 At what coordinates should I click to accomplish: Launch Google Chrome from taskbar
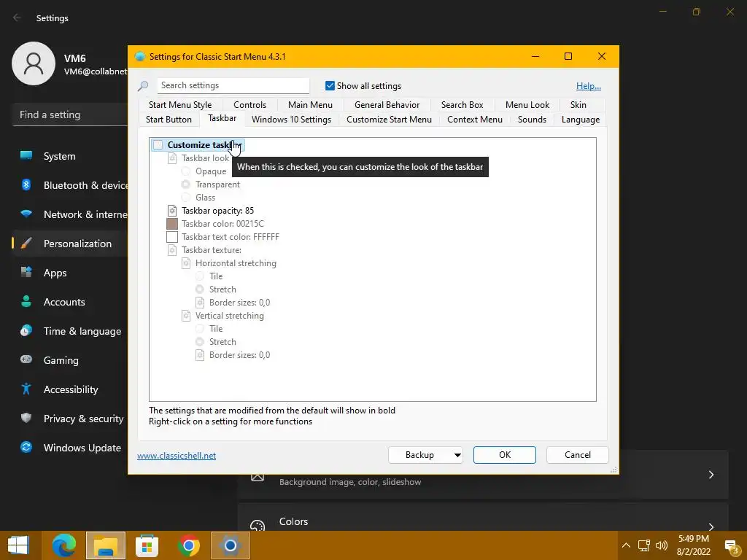tap(189, 545)
